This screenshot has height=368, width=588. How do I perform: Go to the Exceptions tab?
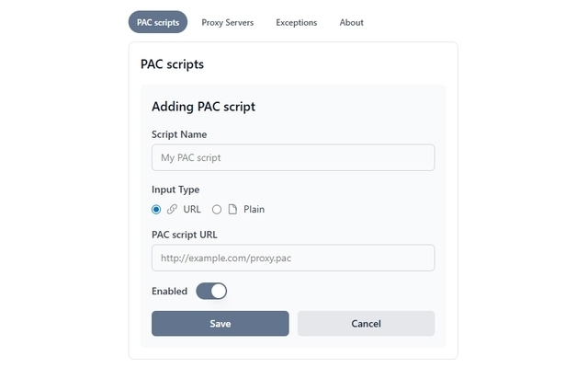(296, 22)
